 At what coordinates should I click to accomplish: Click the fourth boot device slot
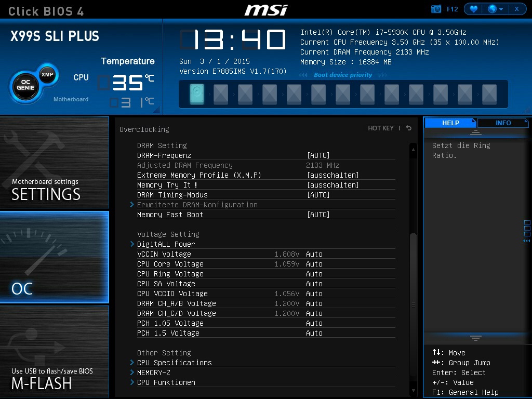[270, 94]
